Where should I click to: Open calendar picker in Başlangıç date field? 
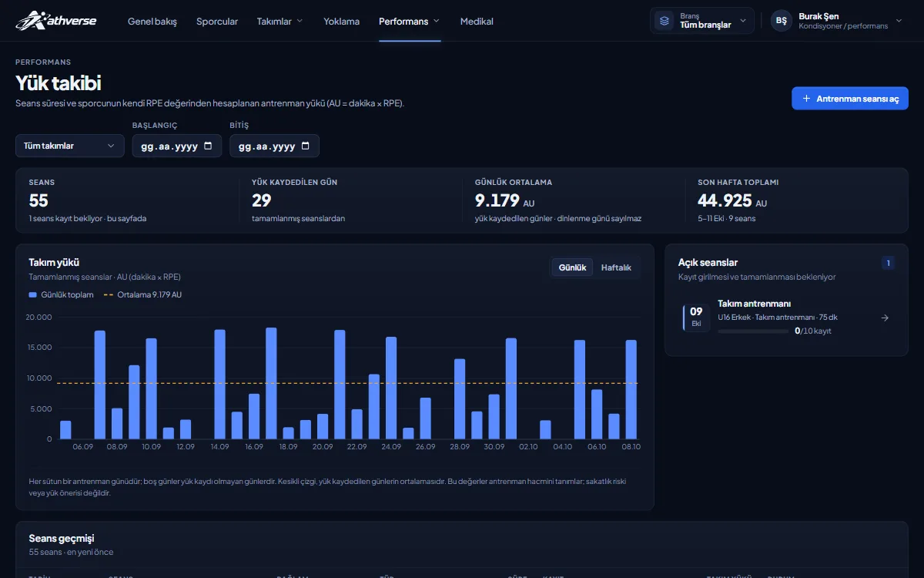[208, 146]
